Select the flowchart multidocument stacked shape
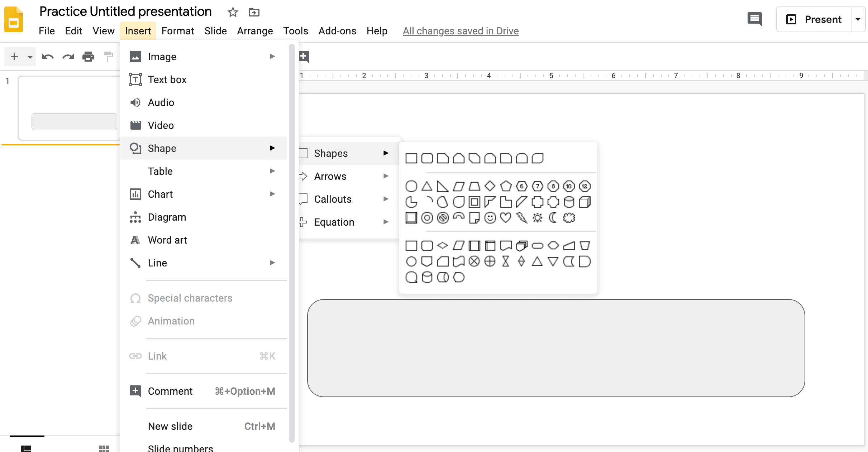The image size is (868, 452). (521, 246)
